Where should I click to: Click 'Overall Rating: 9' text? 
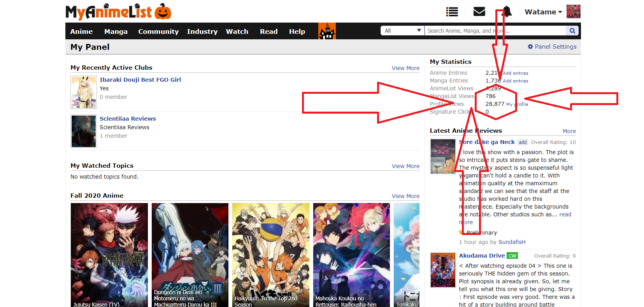555,256
